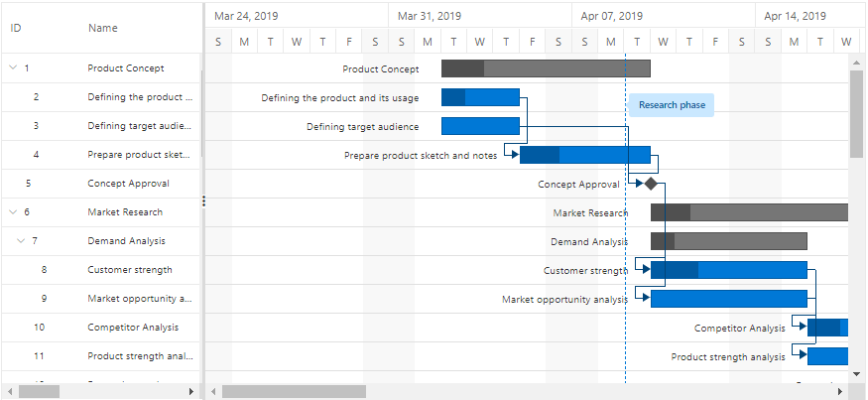Click the chart's horizontal scroll left arrow
This screenshot has height=400, width=868.
click(213, 391)
